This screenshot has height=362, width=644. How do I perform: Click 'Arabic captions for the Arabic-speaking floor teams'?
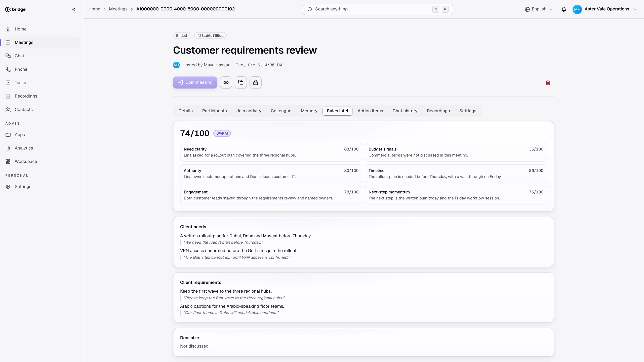pos(232,306)
